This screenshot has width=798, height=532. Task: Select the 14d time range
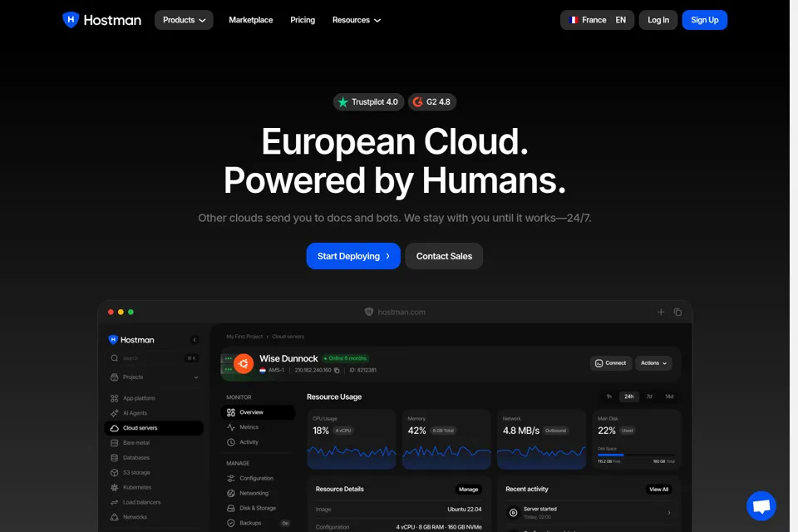669,397
